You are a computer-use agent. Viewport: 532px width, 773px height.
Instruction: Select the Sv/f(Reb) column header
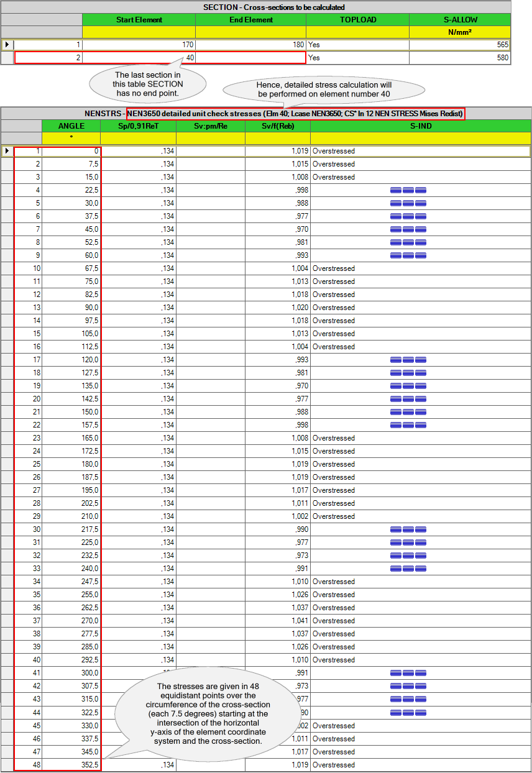coord(277,126)
